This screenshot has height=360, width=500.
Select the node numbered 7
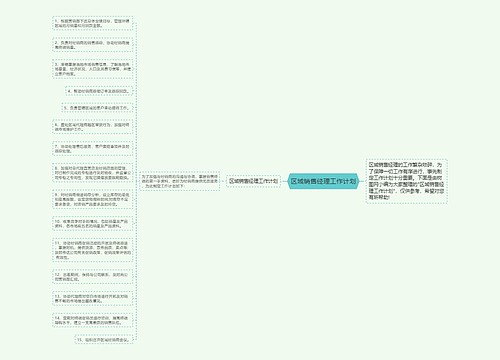(x=93, y=149)
